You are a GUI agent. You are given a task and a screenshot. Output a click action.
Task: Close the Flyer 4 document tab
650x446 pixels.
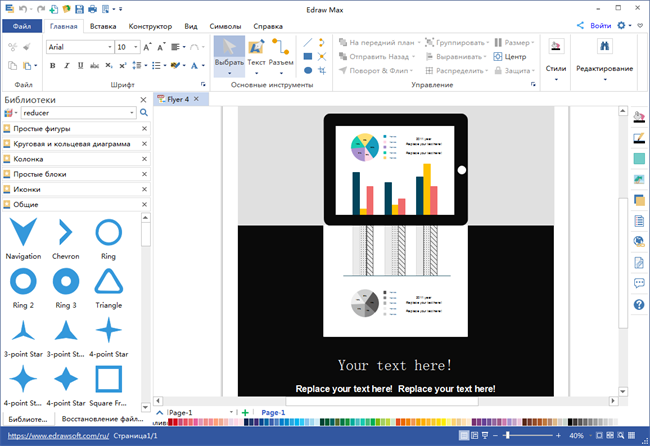click(x=196, y=99)
